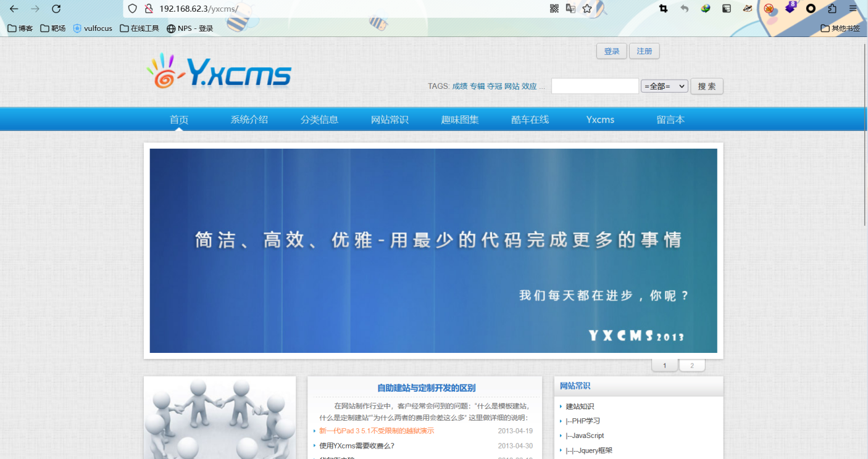The height and width of the screenshot is (459, 868).
Task: Open the 博客 bookmarks folder
Action: coord(20,28)
